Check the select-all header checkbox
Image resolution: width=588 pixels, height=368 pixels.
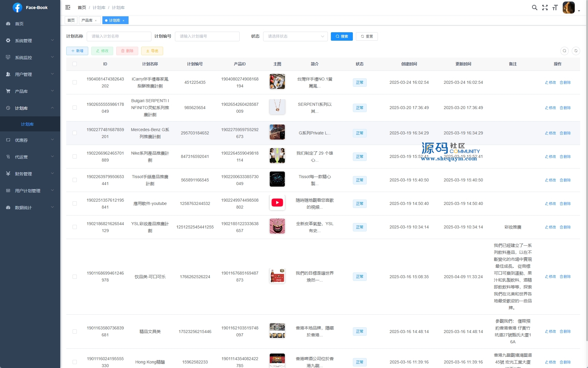(x=75, y=64)
